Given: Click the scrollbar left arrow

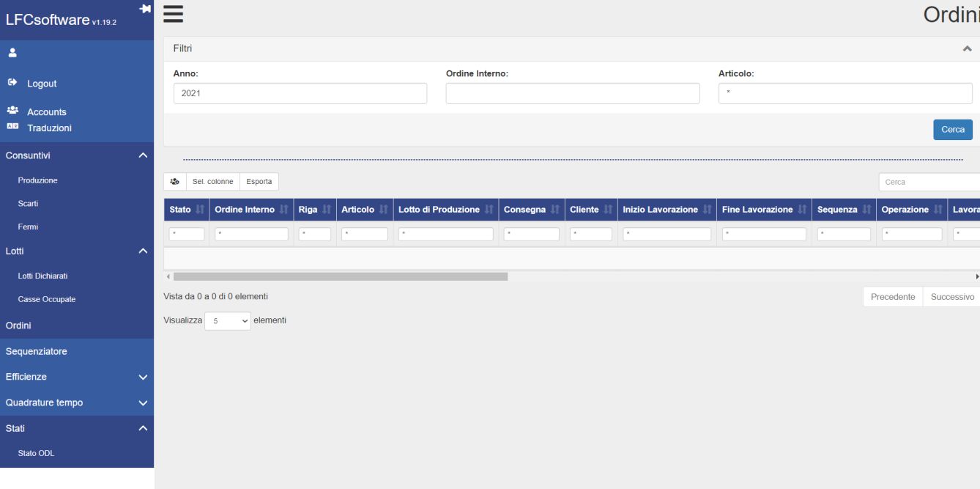Looking at the screenshot, I should (168, 276).
